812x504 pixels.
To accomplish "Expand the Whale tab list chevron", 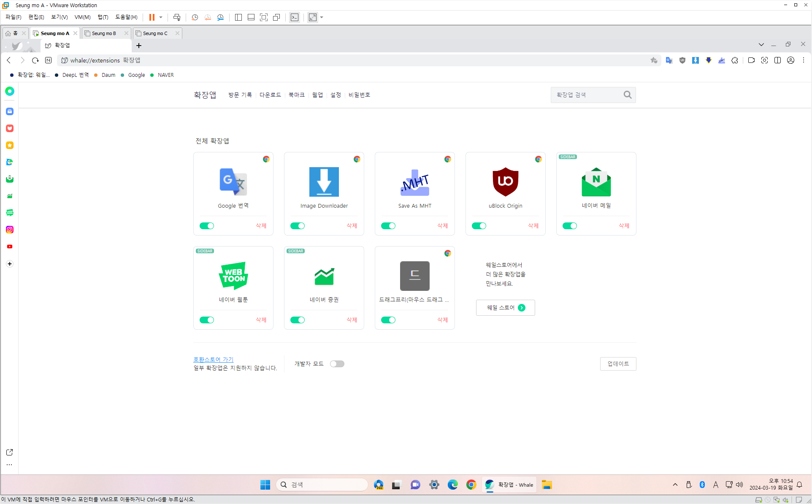I will (x=761, y=44).
